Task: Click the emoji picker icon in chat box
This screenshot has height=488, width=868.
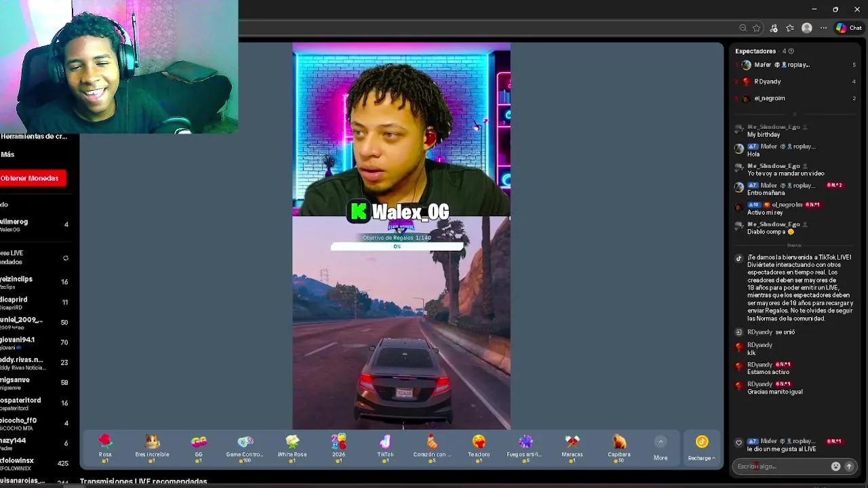Action: (x=835, y=466)
